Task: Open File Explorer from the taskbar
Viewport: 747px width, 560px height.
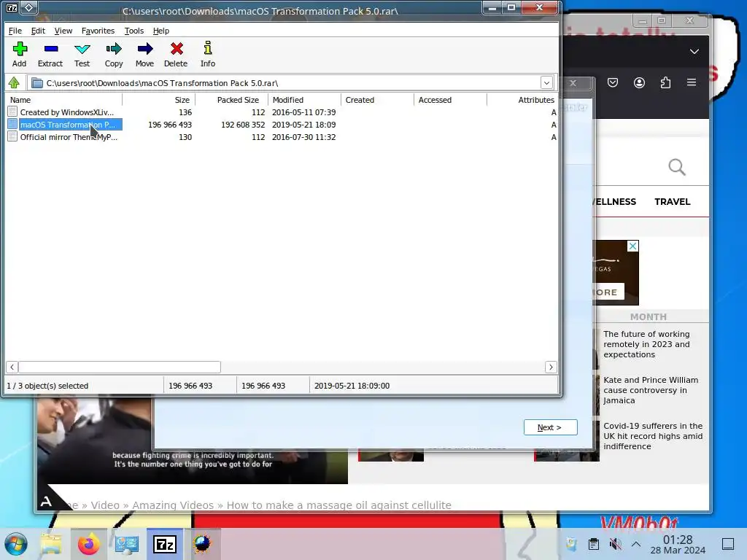Action: 51,544
